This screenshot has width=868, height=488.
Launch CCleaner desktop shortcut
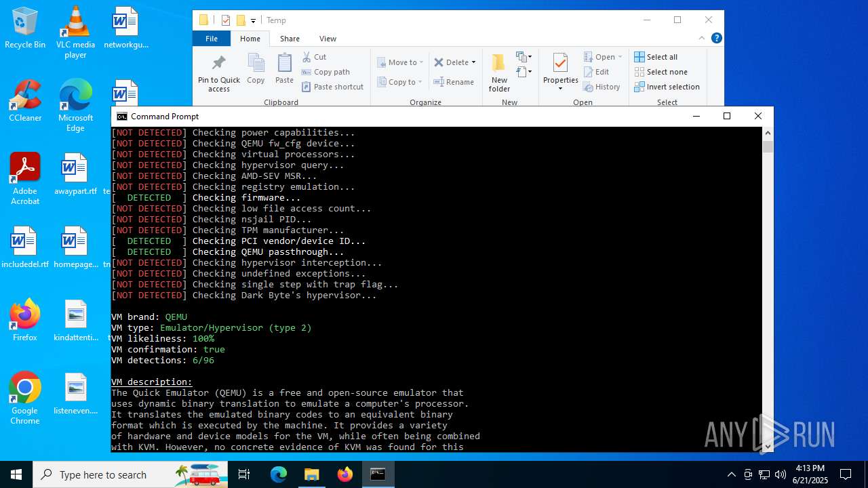point(25,102)
